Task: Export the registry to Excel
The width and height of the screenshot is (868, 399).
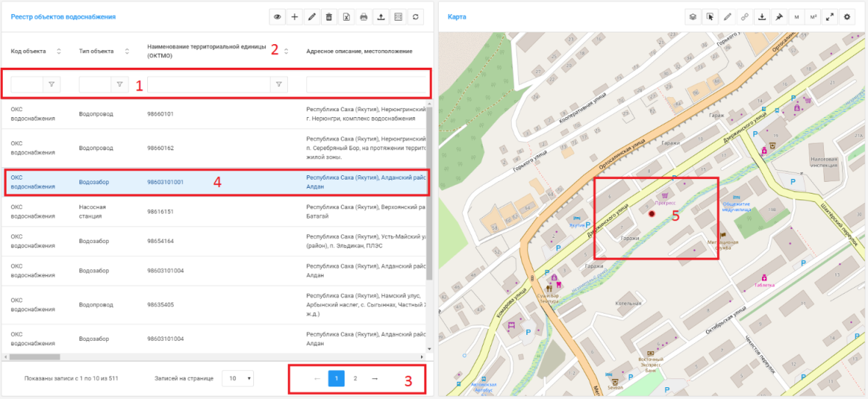Action: (346, 17)
